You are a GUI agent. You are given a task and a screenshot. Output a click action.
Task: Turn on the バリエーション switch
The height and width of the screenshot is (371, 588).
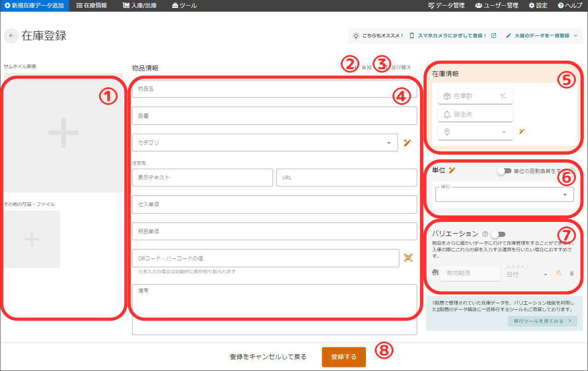pos(498,234)
